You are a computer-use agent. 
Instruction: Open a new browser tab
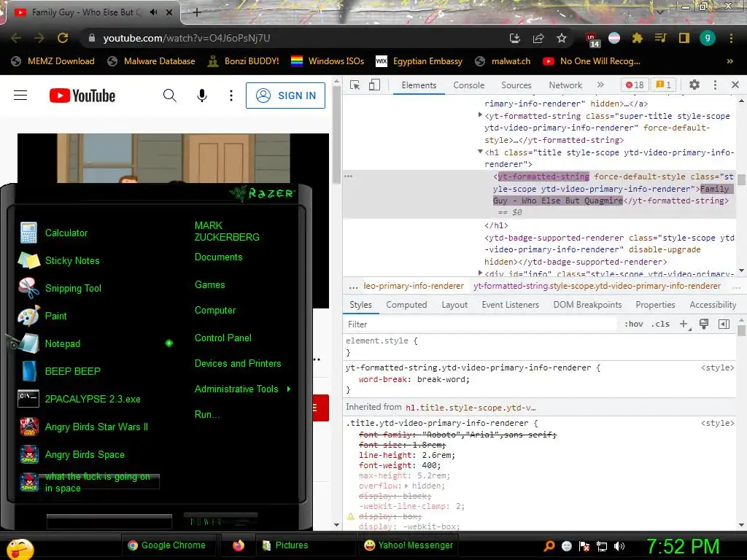[197, 12]
